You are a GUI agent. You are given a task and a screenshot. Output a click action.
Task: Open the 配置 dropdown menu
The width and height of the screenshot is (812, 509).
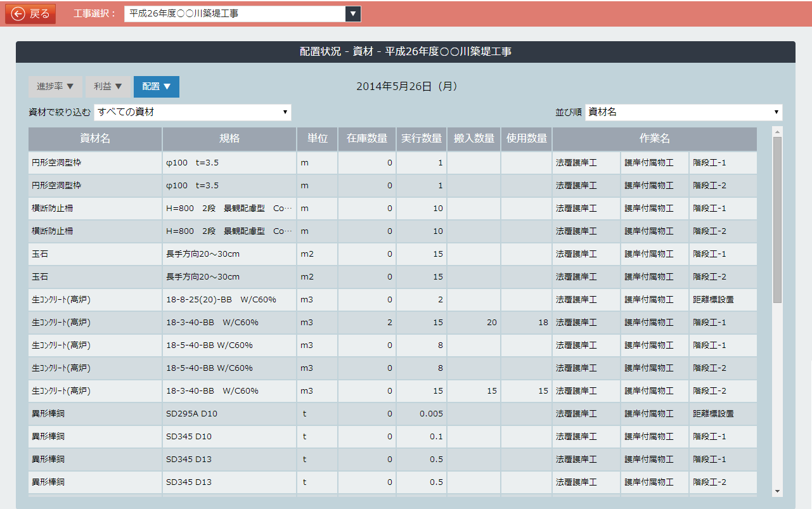tap(157, 87)
